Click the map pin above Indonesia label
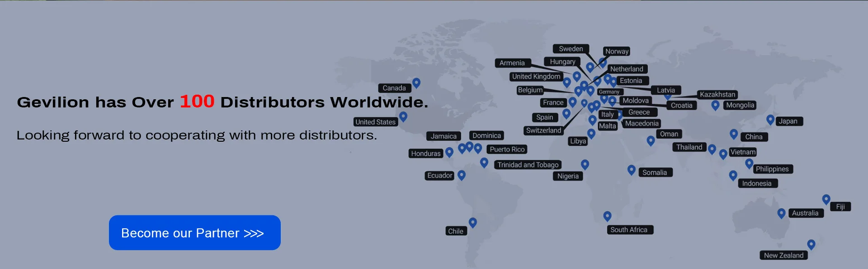 point(733,176)
